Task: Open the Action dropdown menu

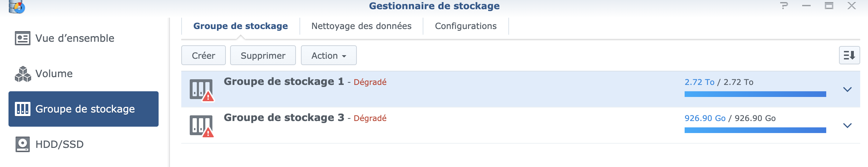Action: (329, 56)
